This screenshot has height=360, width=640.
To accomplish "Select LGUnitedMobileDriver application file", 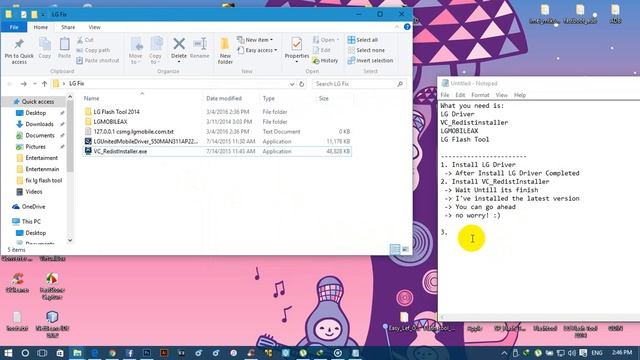I will coord(216,141).
